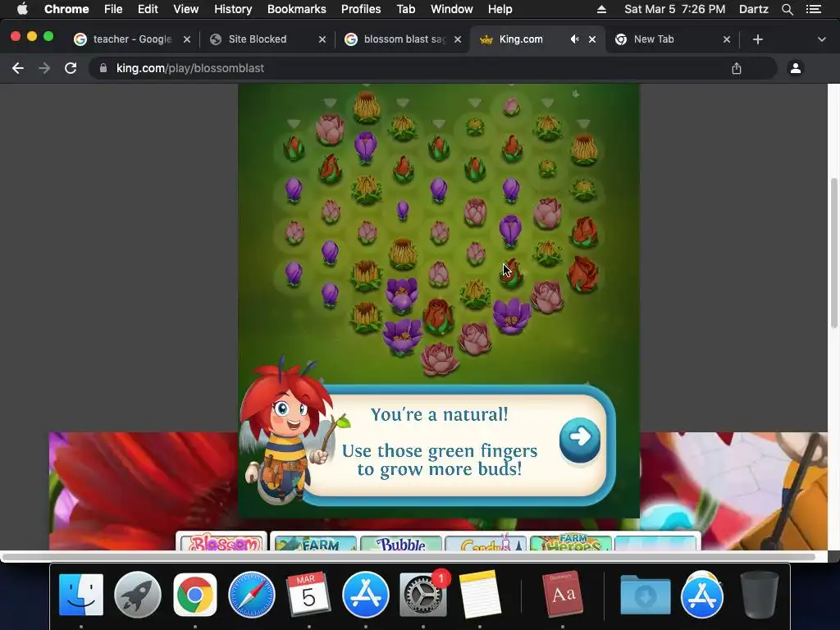Image resolution: width=840 pixels, height=630 pixels.
Task: Close the 'Site Blocked' tab
Action: pos(322,39)
